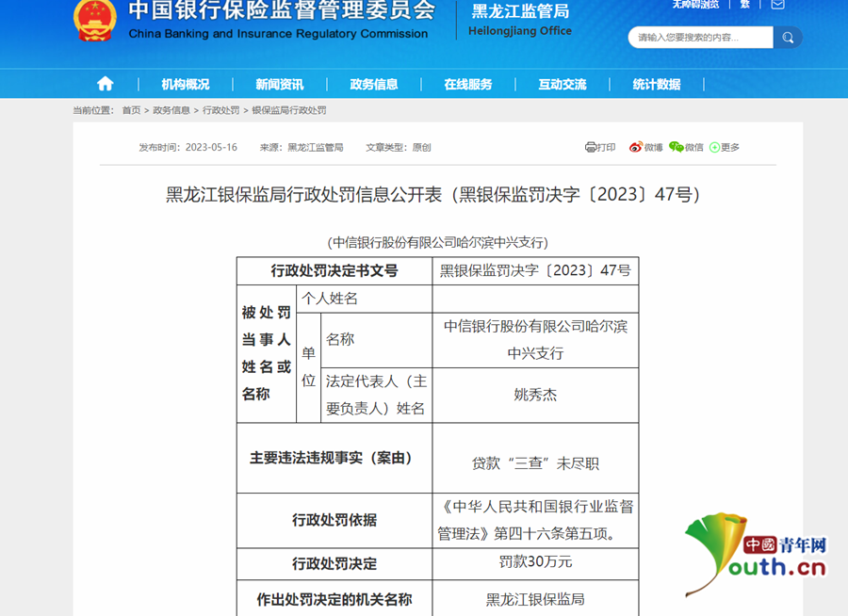Click the 个人姓名 table cell
The image size is (848, 616).
click(364, 299)
